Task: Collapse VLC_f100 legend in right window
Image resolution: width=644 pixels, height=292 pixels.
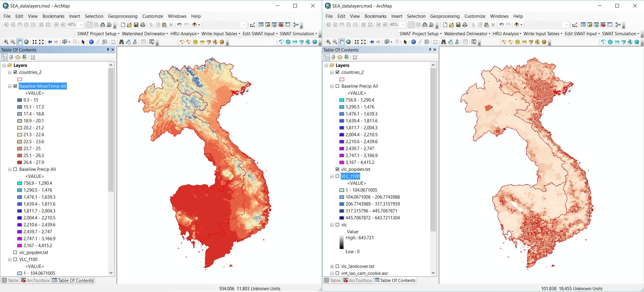Action: point(332,176)
